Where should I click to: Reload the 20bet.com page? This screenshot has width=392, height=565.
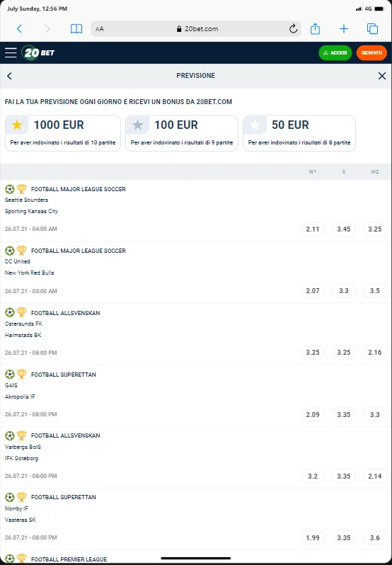293,29
